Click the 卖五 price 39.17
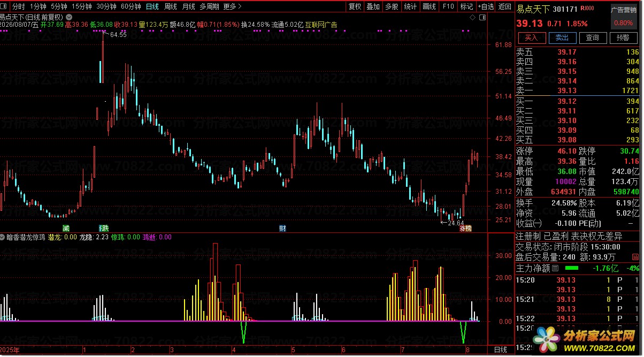 [567, 52]
